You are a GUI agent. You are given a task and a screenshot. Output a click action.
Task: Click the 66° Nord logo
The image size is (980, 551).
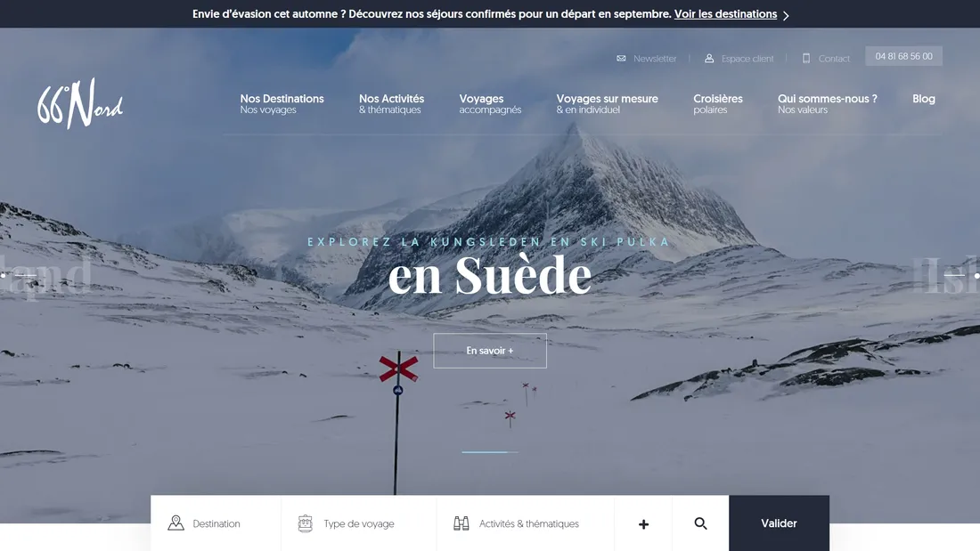[x=80, y=103]
